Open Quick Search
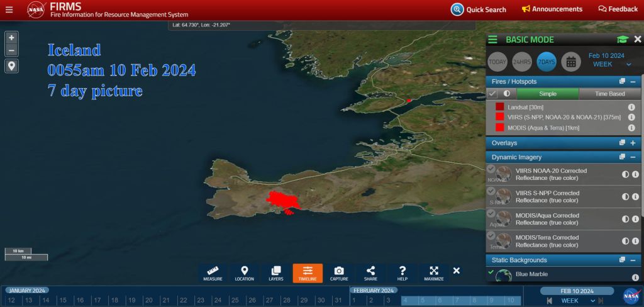644x307 pixels. point(479,9)
